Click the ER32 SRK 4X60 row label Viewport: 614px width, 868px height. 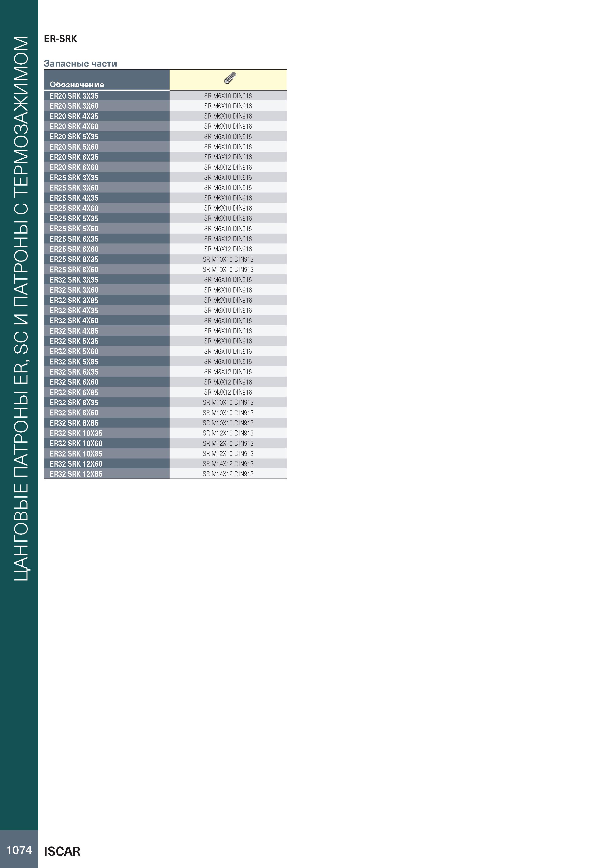coord(74,321)
